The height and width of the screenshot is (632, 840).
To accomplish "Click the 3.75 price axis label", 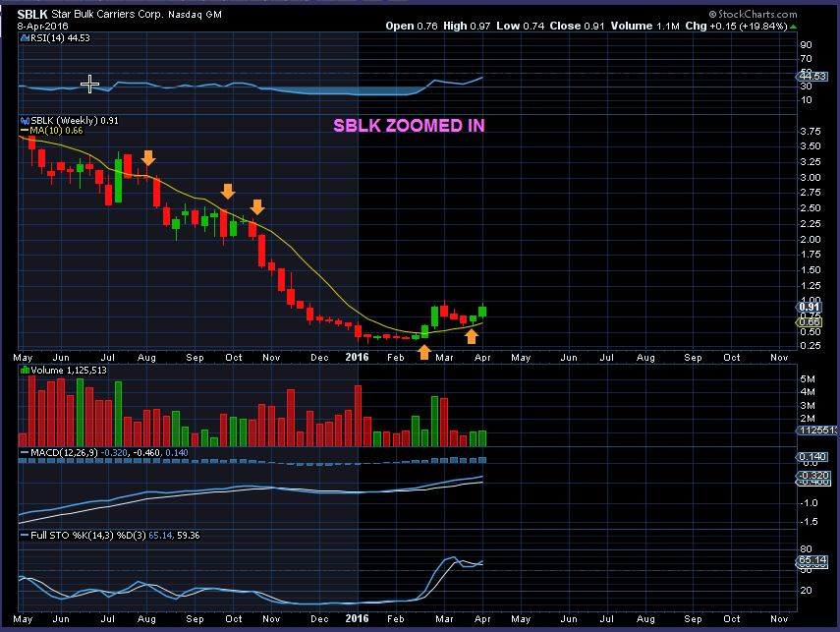I will tap(810, 132).
